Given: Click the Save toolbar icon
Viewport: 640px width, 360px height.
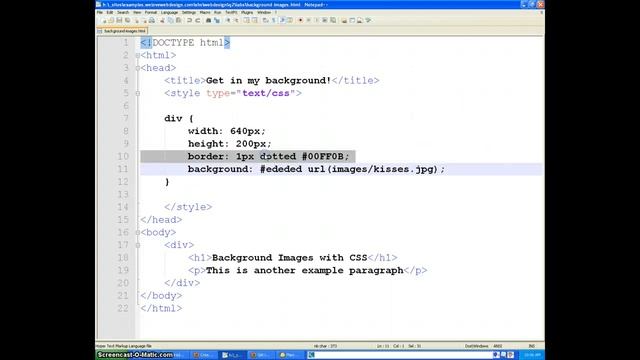Looking at the screenshot, I should click(x=119, y=20).
